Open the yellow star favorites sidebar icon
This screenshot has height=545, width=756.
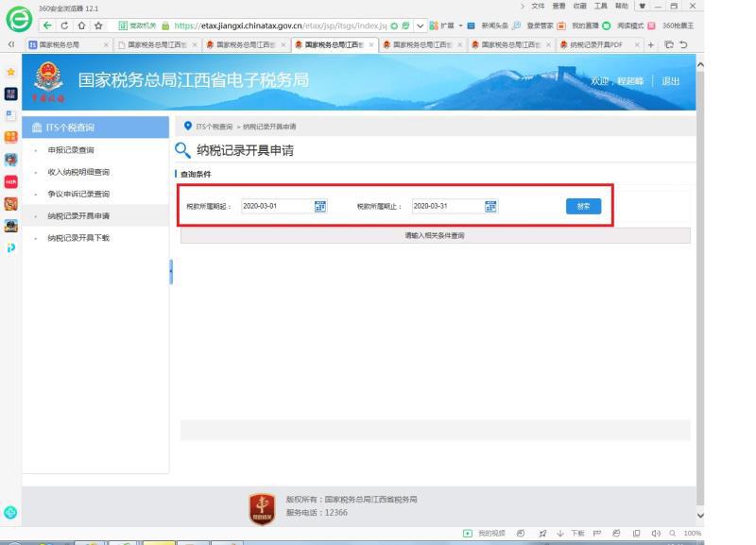10,72
